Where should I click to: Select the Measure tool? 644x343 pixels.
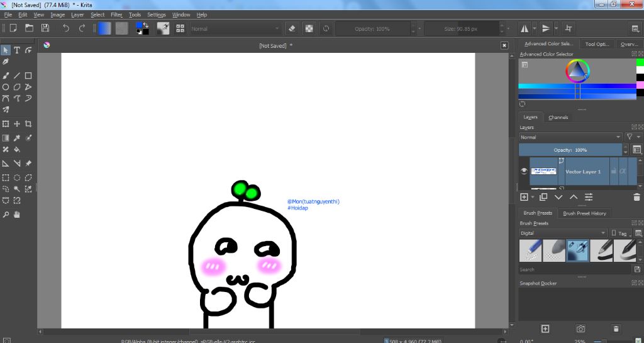pyautogui.click(x=17, y=164)
